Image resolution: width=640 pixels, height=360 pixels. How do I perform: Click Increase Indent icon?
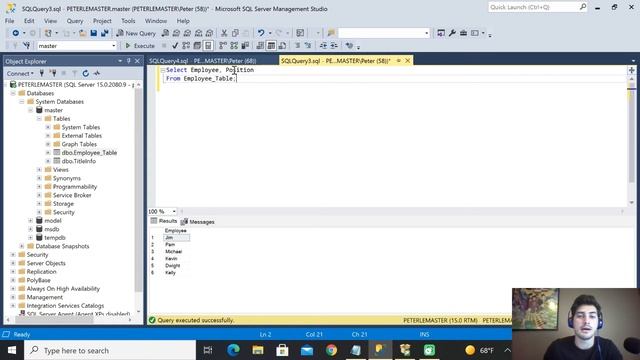(x=334, y=46)
